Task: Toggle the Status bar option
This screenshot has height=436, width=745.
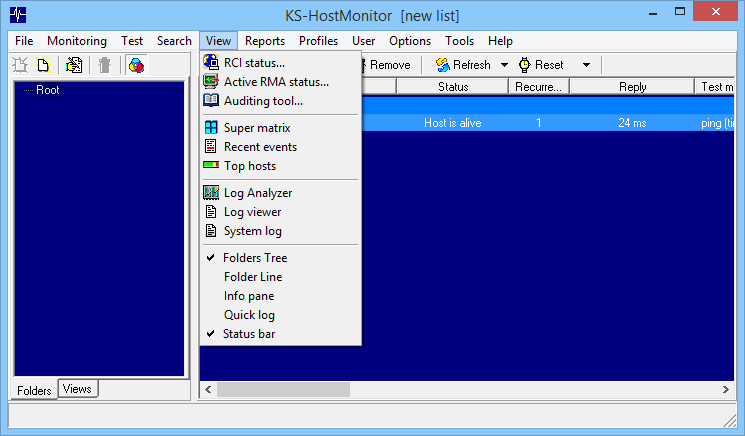Action: (x=280, y=334)
